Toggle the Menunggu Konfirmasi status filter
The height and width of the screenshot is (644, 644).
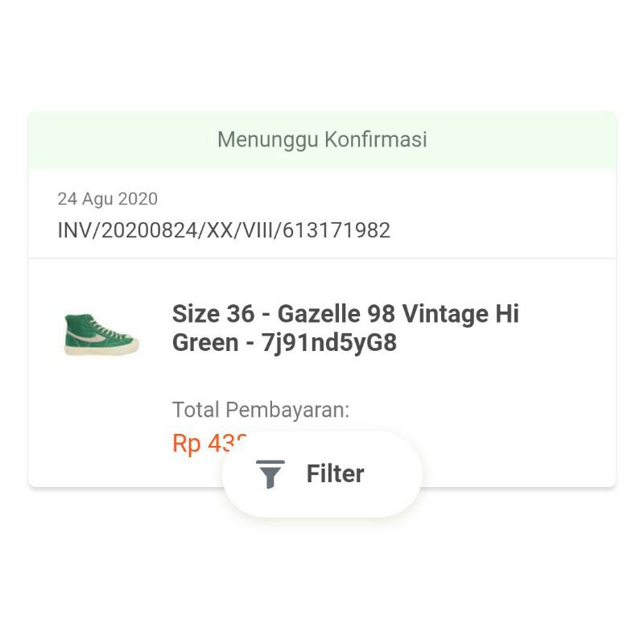click(322, 138)
